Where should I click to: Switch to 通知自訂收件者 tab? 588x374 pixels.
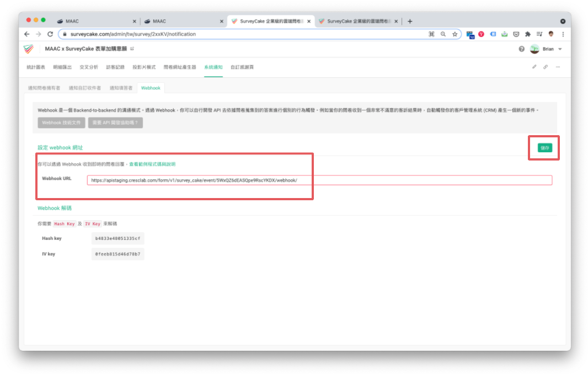pos(85,88)
